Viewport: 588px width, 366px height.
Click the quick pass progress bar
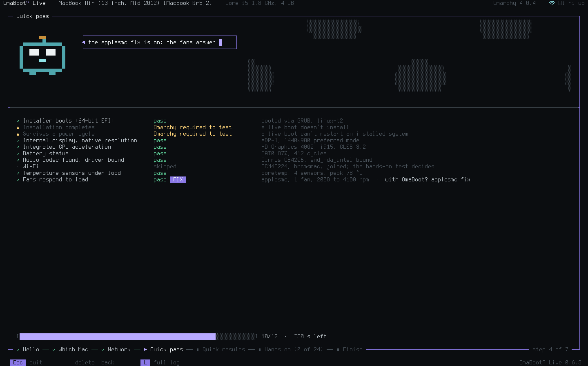click(x=137, y=336)
